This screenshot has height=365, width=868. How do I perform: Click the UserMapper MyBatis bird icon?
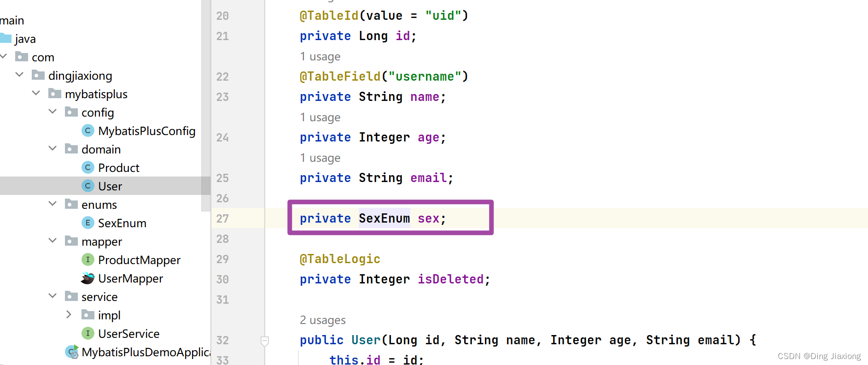(88, 278)
